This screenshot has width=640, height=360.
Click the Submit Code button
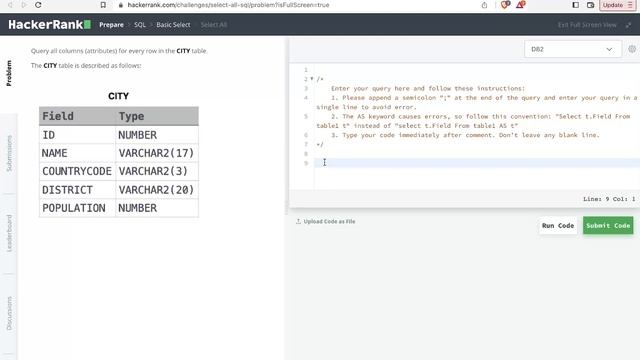tap(608, 225)
